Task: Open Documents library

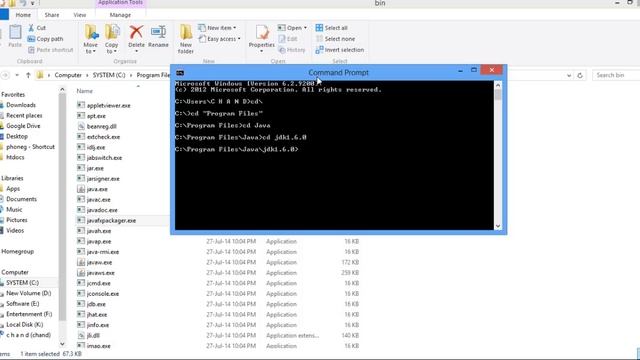Action: 21,199
